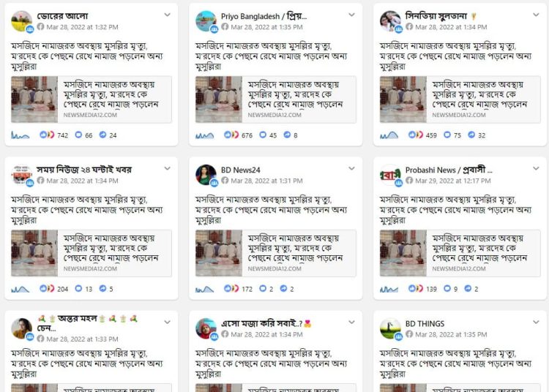Click the BD THINGS profile avatar

390,328
